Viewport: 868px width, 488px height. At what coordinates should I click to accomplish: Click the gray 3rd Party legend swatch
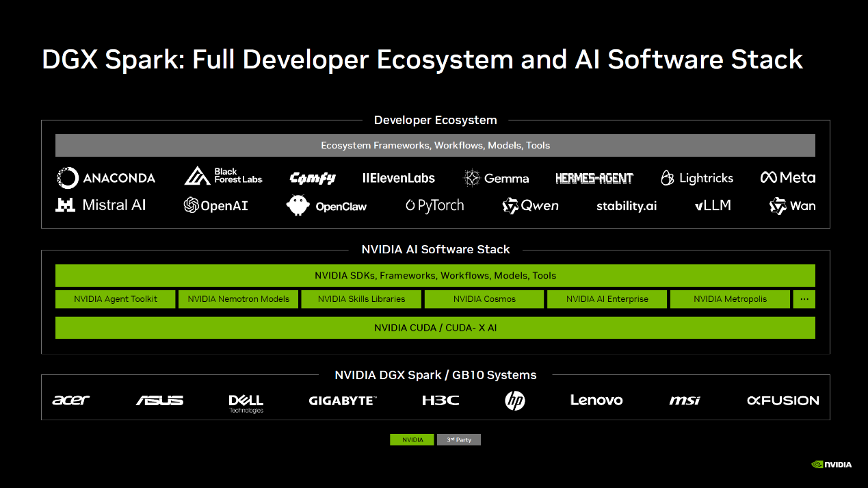(x=459, y=439)
